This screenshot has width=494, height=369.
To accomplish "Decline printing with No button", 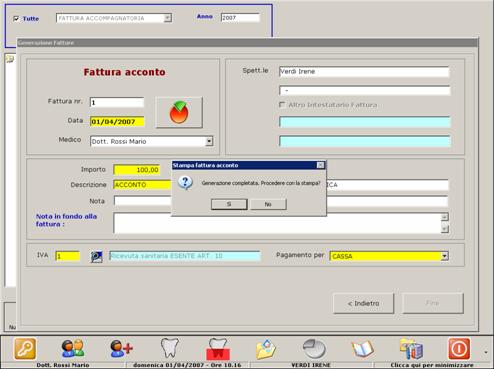I will pos(268,204).
